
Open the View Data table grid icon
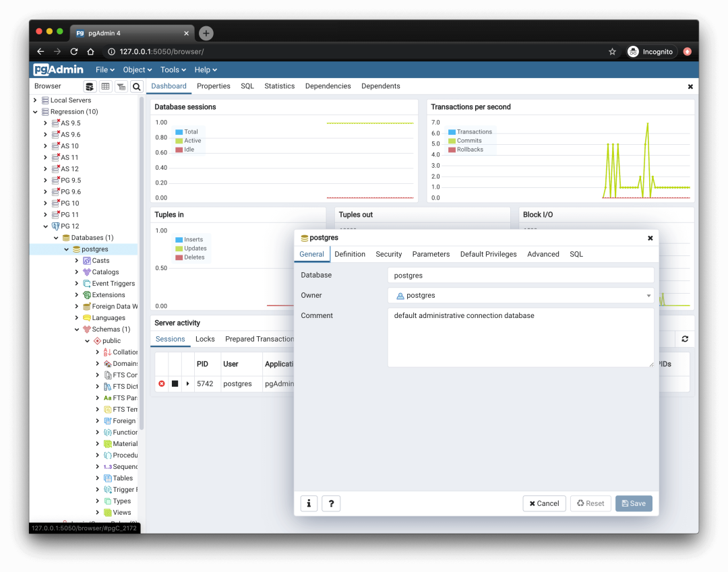click(x=105, y=86)
